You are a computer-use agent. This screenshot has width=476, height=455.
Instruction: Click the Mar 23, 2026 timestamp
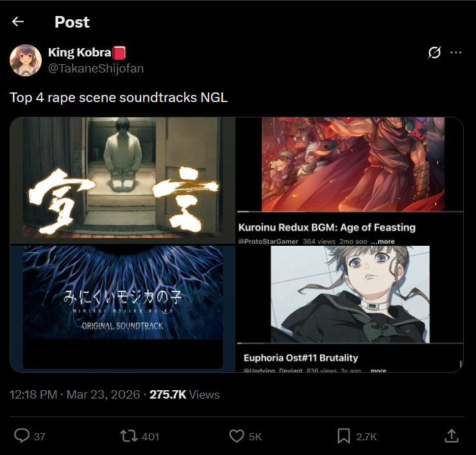pyautogui.click(x=103, y=395)
